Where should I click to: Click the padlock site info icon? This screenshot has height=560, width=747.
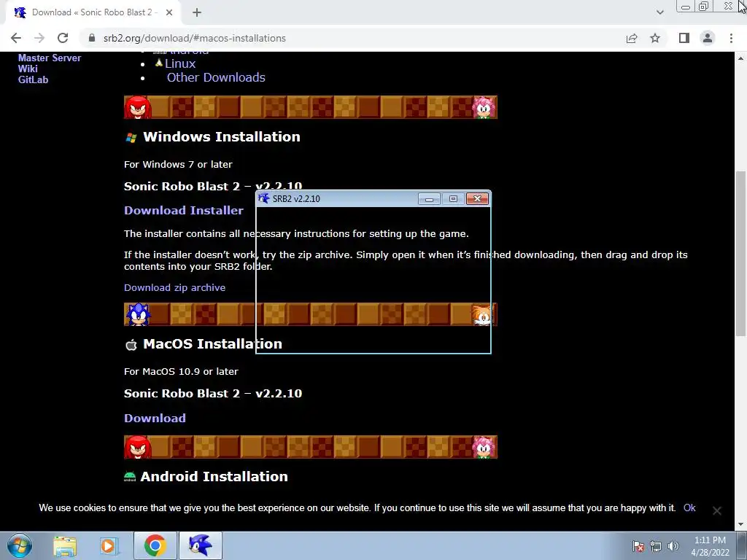[92, 38]
